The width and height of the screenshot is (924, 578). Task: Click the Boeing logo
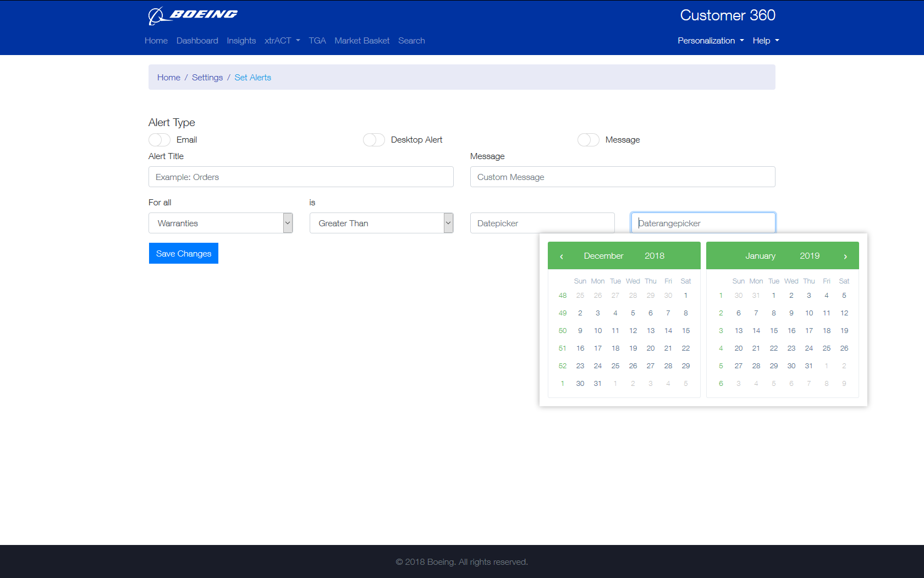click(193, 15)
